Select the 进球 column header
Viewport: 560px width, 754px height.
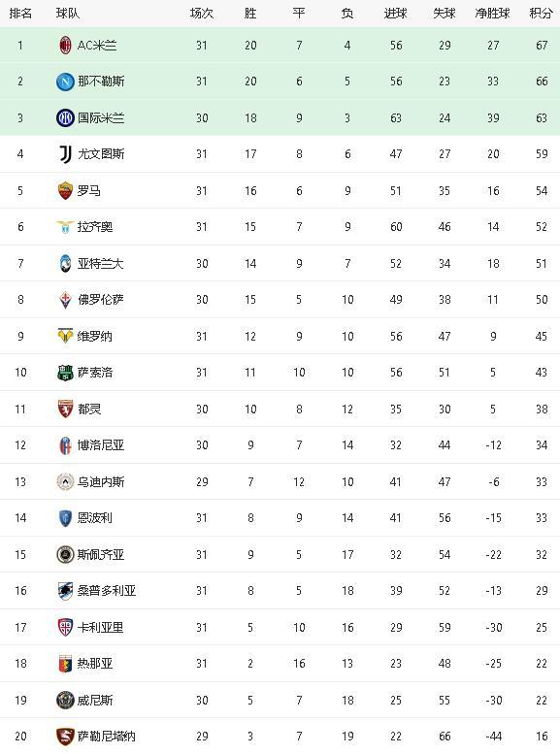(x=395, y=13)
